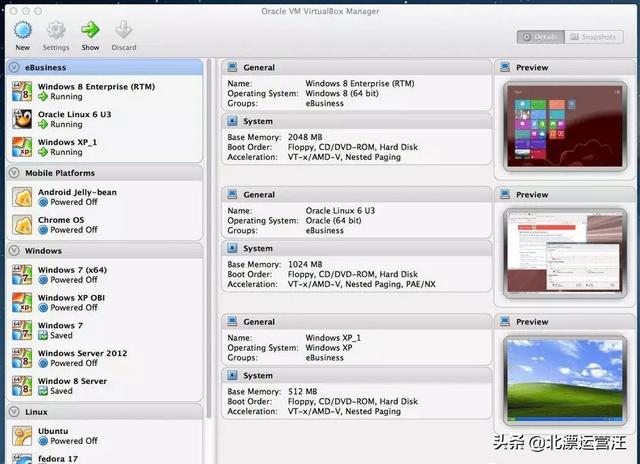
Task: Collapse the eBusiness group
Action: (x=14, y=67)
